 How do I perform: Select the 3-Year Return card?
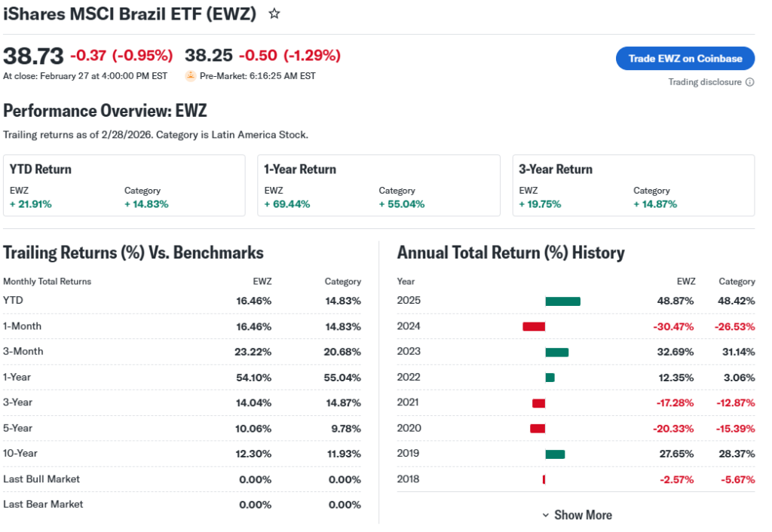(x=633, y=185)
